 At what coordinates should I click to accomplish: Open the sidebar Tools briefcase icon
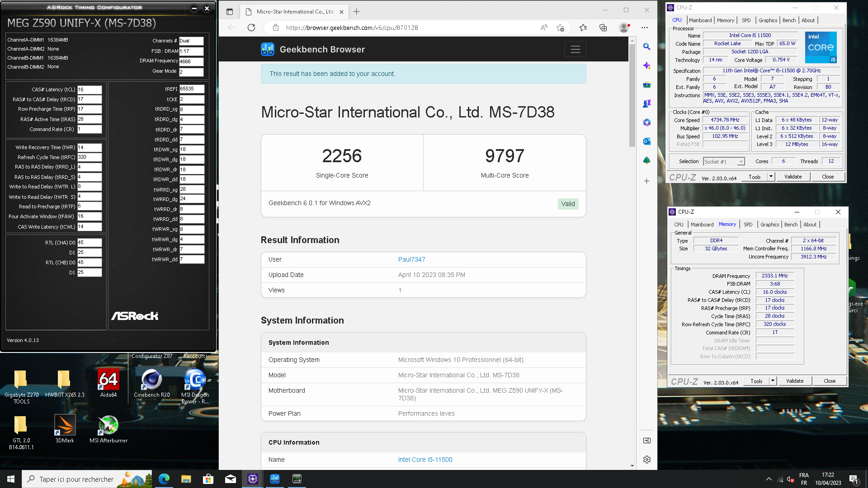pos(647,84)
